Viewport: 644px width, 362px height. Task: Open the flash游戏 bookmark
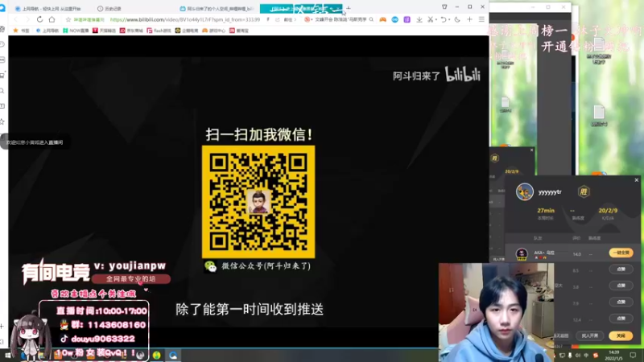159,31
